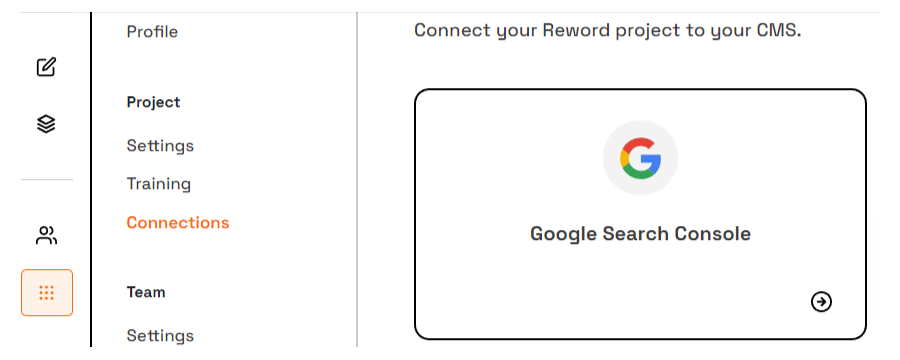Select the highlighted orange dotted grid icon
This screenshot has width=900, height=360.
47,293
